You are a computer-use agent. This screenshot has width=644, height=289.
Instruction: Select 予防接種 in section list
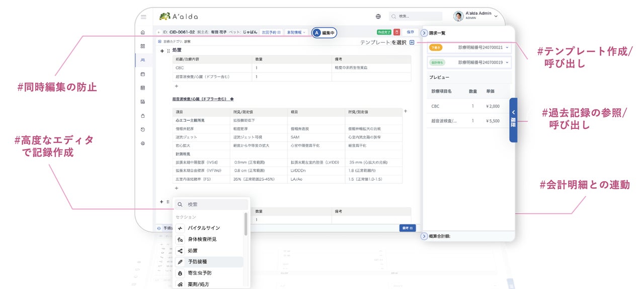(x=209, y=262)
